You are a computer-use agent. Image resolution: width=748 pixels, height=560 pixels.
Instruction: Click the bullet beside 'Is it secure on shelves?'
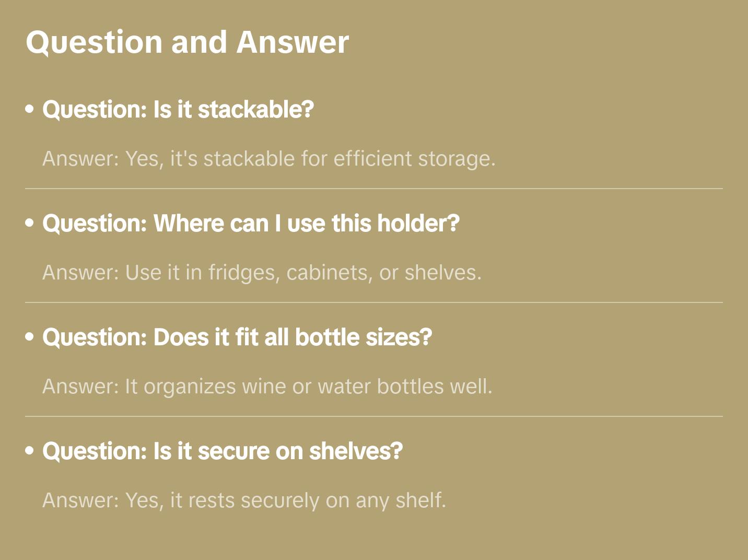click(30, 451)
